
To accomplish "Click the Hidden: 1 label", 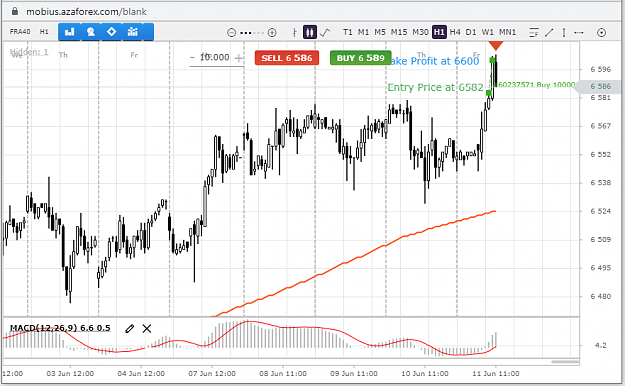I will [29, 52].
